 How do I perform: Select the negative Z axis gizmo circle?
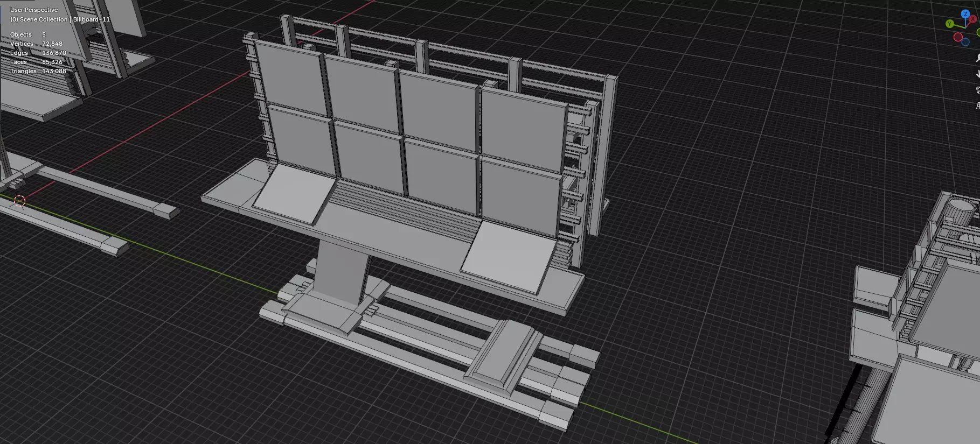click(x=965, y=42)
